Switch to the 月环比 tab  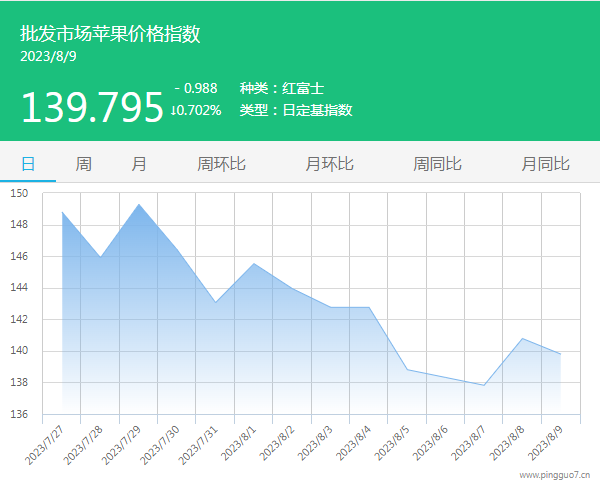329,164
